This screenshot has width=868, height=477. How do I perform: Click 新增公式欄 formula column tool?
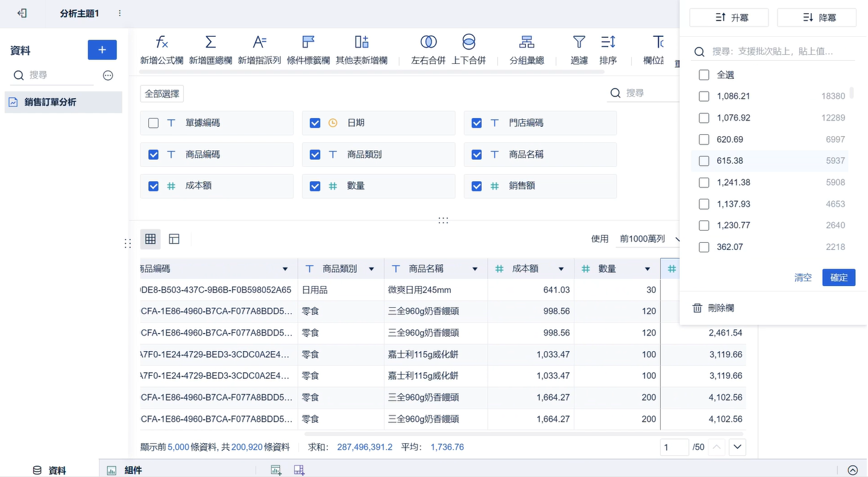point(162,49)
